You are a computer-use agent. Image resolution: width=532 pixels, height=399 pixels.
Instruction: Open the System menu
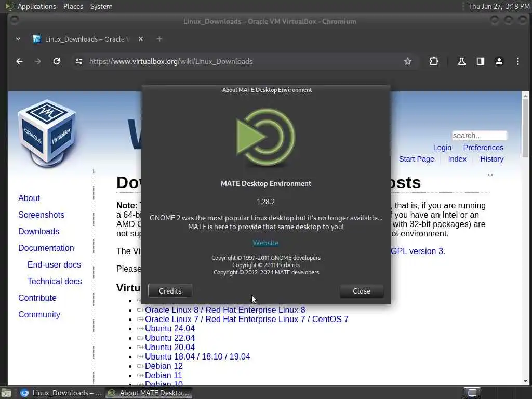(101, 6)
